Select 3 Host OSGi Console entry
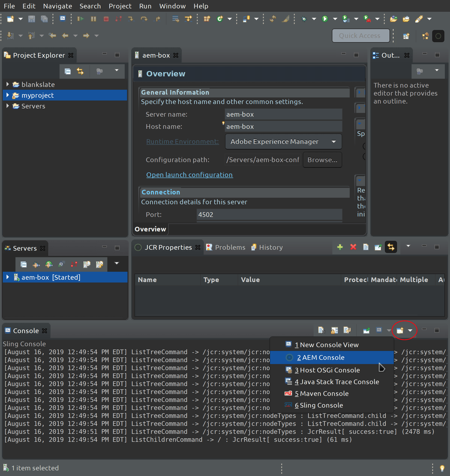Image resolution: width=450 pixels, height=476 pixels. 332,370
